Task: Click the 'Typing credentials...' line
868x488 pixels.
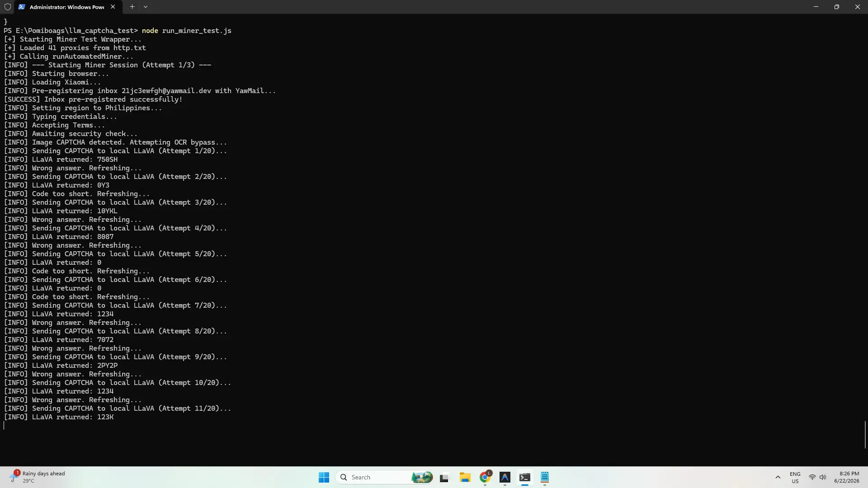Action: click(60, 117)
